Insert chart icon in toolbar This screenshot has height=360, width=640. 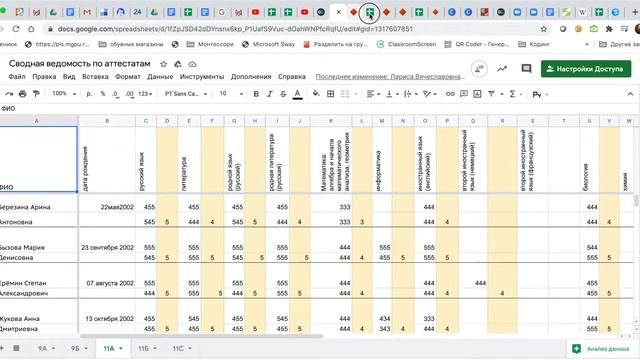[x=477, y=94]
